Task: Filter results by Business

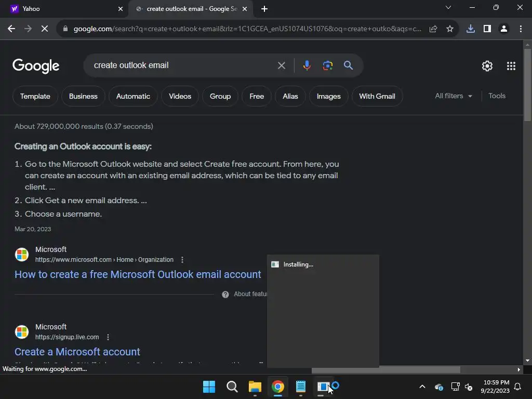Action: [83, 96]
